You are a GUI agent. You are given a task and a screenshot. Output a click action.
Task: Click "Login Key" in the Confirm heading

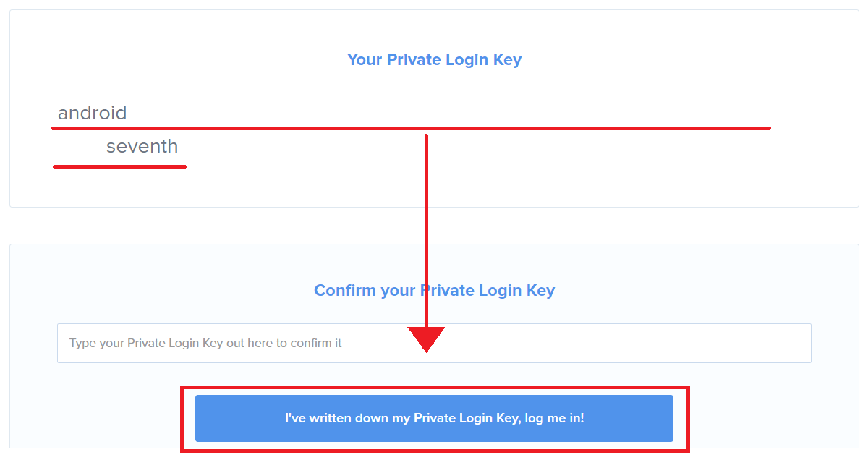point(519,291)
